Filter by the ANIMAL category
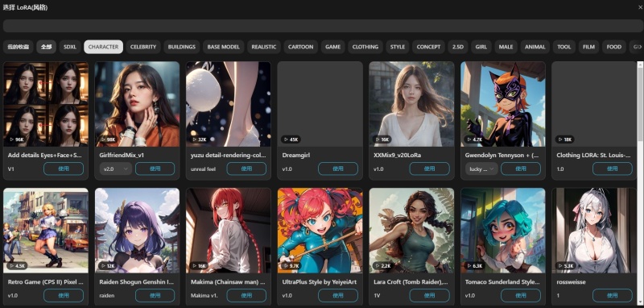This screenshot has width=644, height=308. 535,47
